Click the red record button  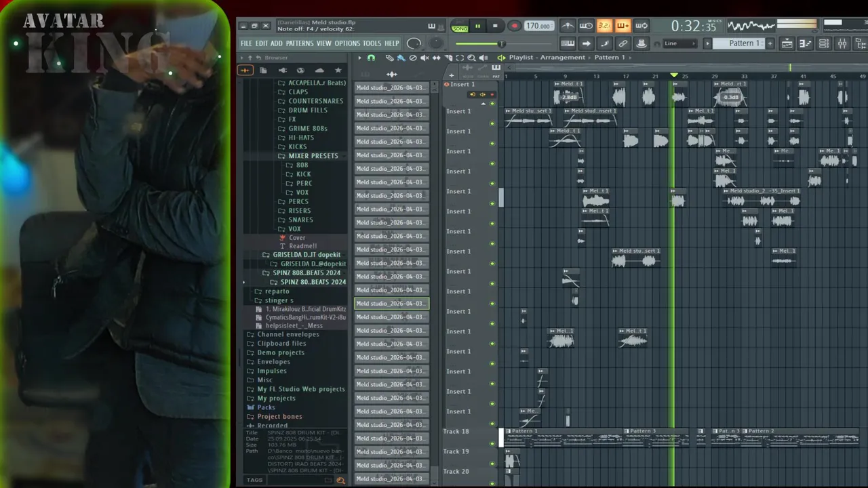click(x=514, y=26)
